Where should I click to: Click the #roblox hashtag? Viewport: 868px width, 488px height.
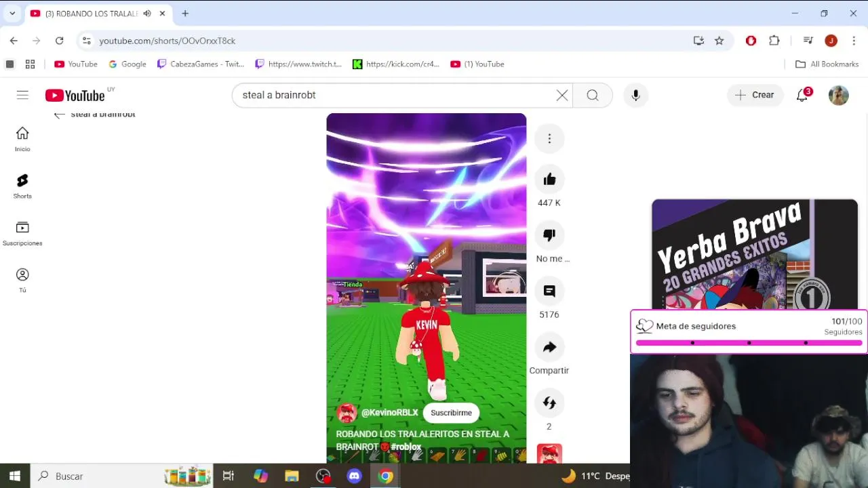point(406,447)
